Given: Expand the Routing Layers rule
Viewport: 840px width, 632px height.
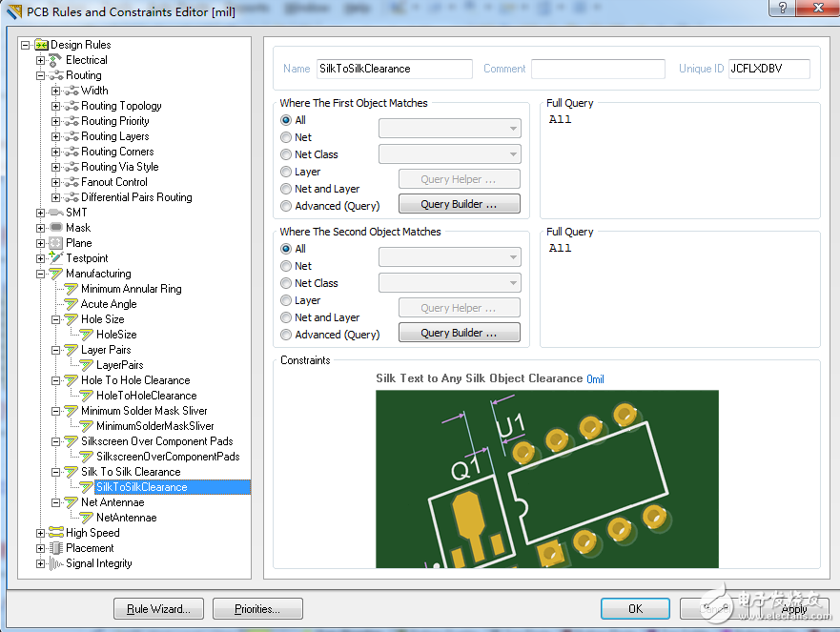Looking at the screenshot, I should click(x=55, y=136).
